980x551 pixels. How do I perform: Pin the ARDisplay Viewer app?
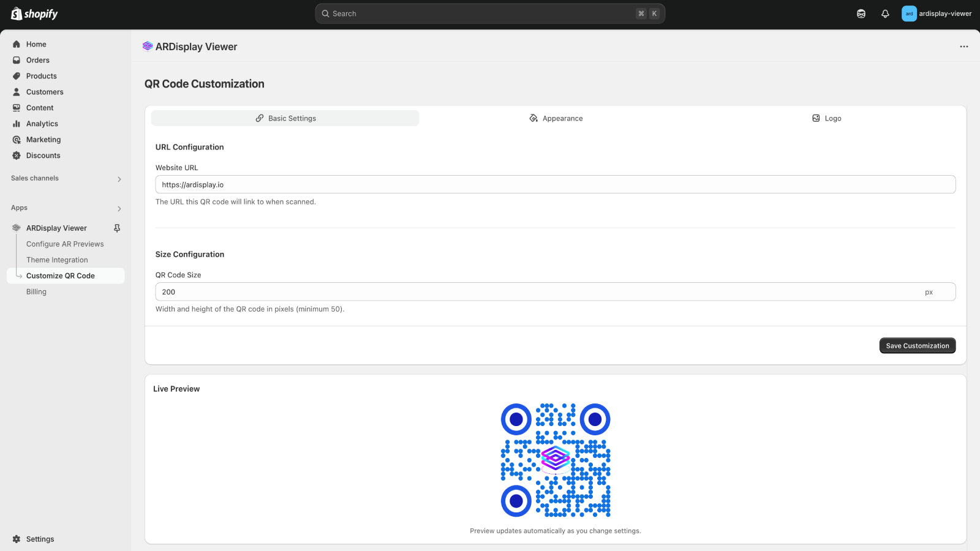coord(116,228)
